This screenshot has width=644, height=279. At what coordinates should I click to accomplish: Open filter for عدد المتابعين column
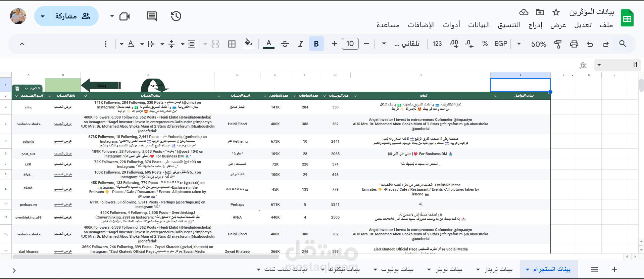pyautogui.click(x=265, y=96)
